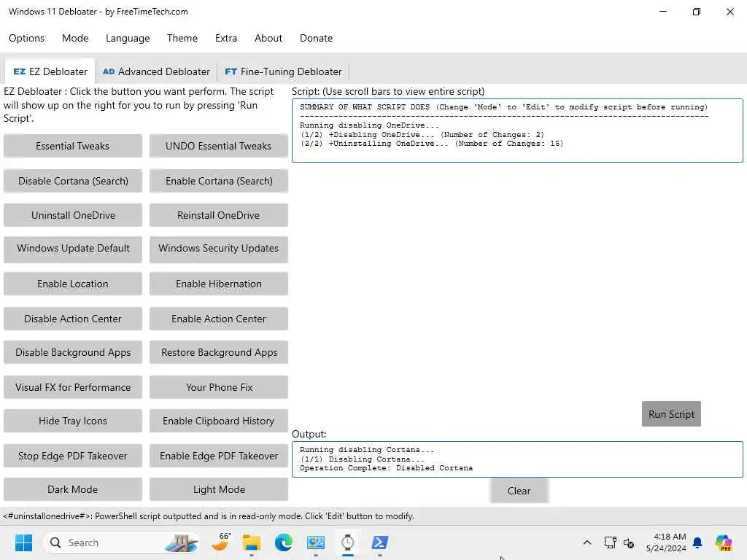Click UNDO Essential Tweaks

[218, 146]
